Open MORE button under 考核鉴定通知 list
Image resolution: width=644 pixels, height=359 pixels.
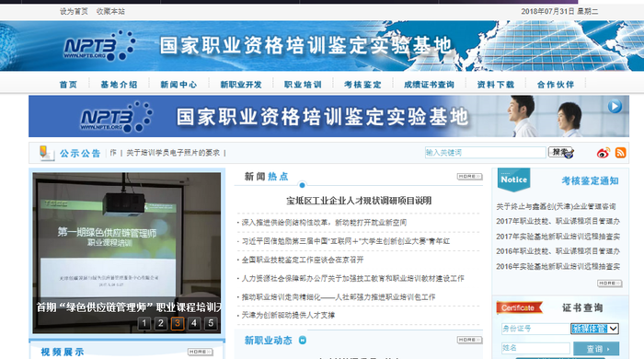pos(609,284)
